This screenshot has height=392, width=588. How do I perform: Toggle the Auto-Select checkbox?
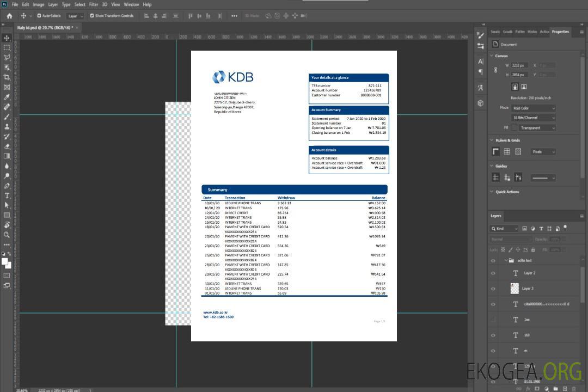coord(39,16)
